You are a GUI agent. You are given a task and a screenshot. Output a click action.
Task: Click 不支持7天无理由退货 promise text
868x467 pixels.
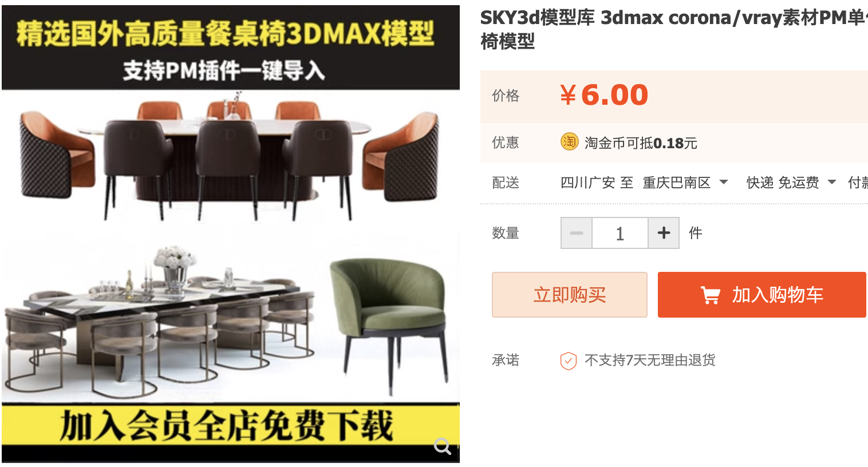tap(650, 360)
